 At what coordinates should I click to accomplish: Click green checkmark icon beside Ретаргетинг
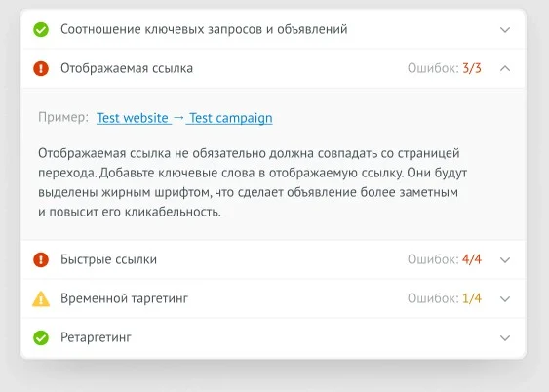(41, 338)
